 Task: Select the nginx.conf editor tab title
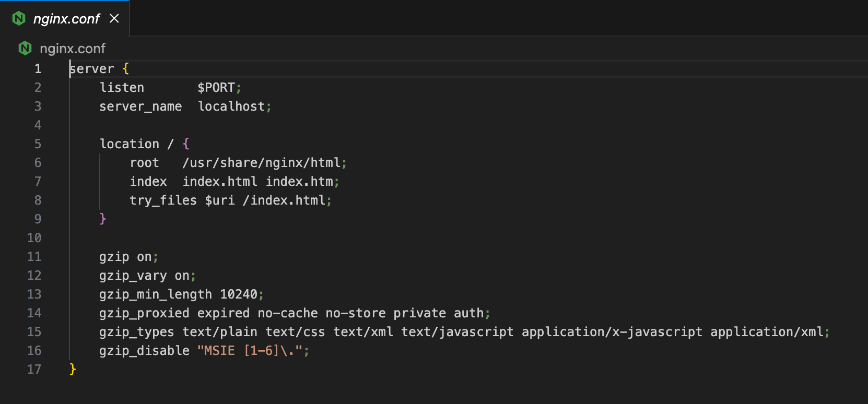click(x=66, y=19)
